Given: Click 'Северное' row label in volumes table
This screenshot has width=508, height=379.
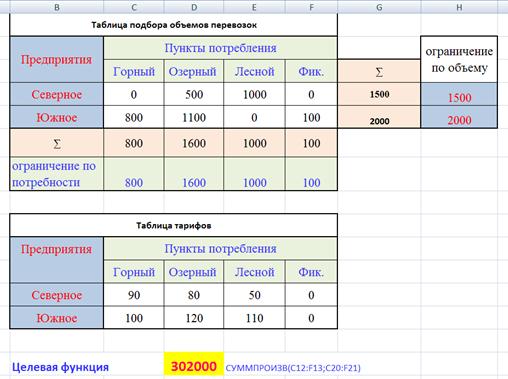Looking at the screenshot, I should click(x=57, y=94).
